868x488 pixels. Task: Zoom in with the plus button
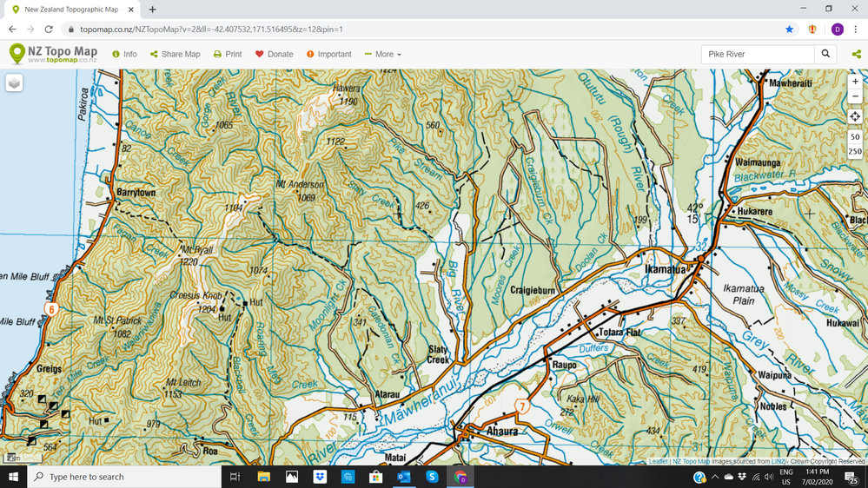(855, 82)
